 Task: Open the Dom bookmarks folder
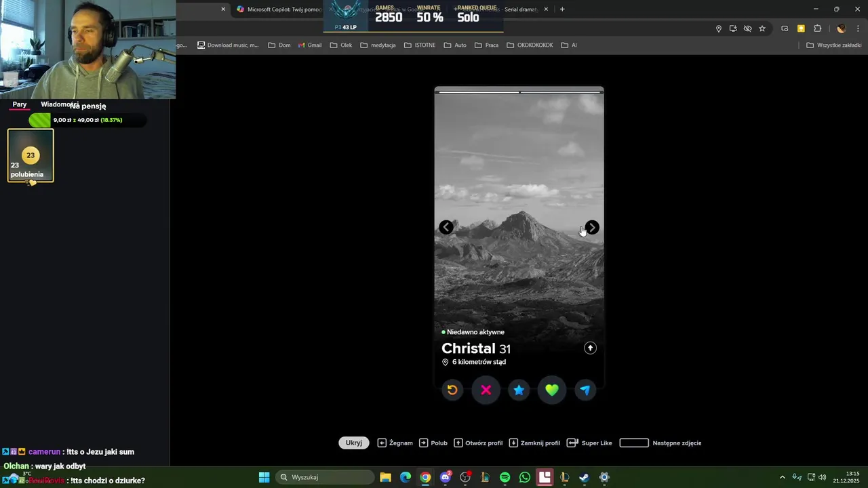279,45
